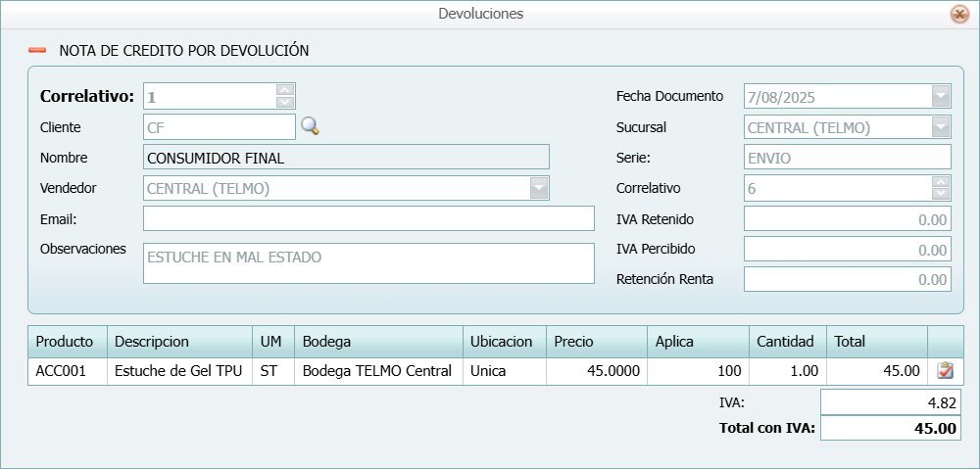Click the Retención Renta field
The image size is (980, 469).
pyautogui.click(x=848, y=279)
